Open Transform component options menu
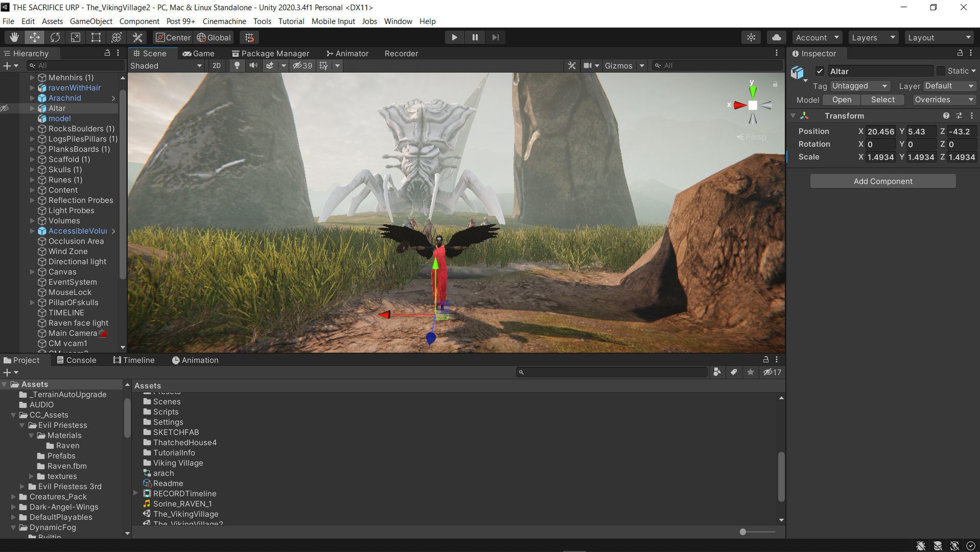This screenshot has width=980, height=552. pos(972,116)
